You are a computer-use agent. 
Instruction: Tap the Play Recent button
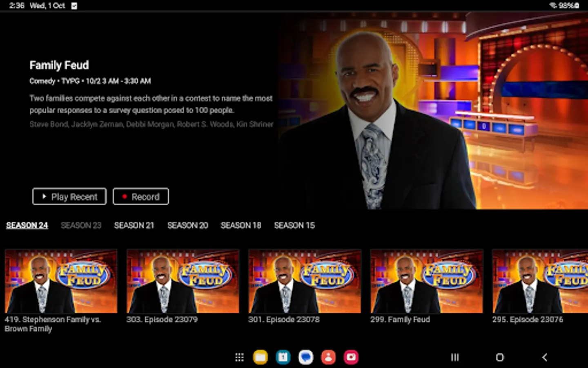click(x=69, y=197)
